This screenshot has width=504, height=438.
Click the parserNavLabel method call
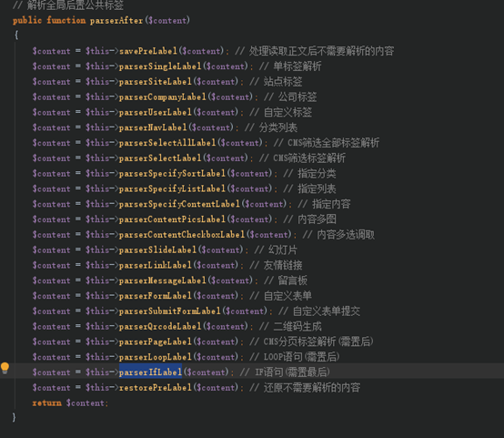153,127
